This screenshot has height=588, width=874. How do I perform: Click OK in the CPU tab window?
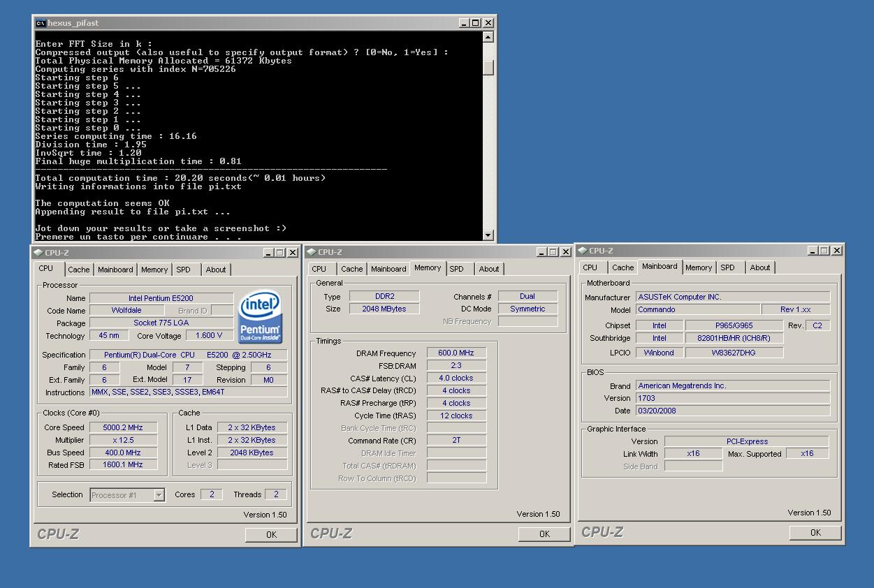[271, 535]
